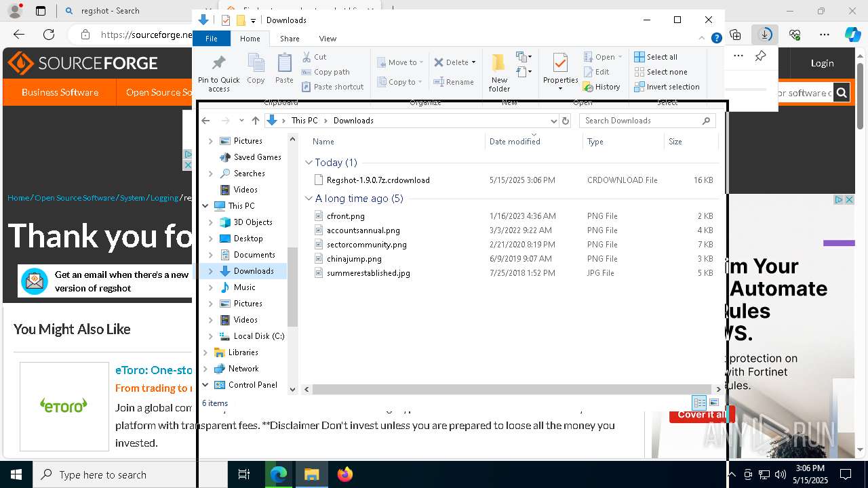Open the Move to dropdown
The height and width of the screenshot is (488, 868).
coord(400,62)
